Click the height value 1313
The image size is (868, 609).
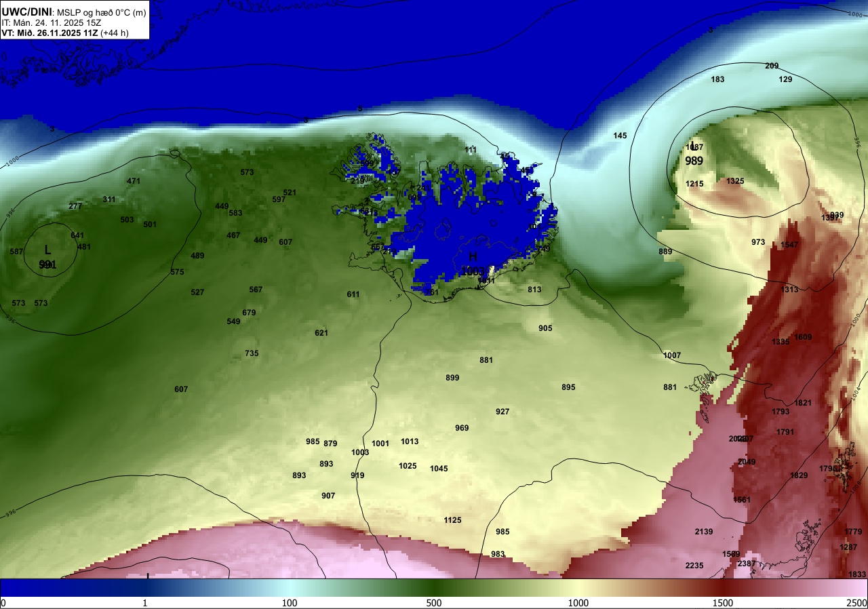[x=789, y=290]
